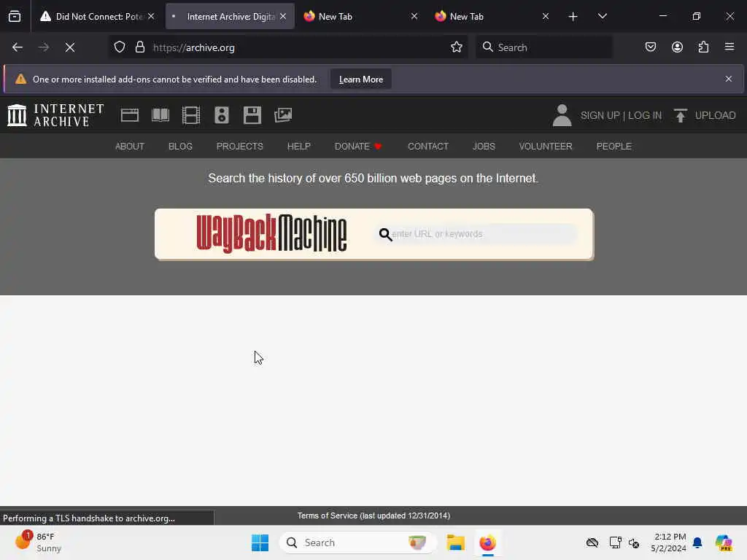The height and width of the screenshot is (560, 747).
Task: Open the Video film icon
Action: click(x=191, y=115)
